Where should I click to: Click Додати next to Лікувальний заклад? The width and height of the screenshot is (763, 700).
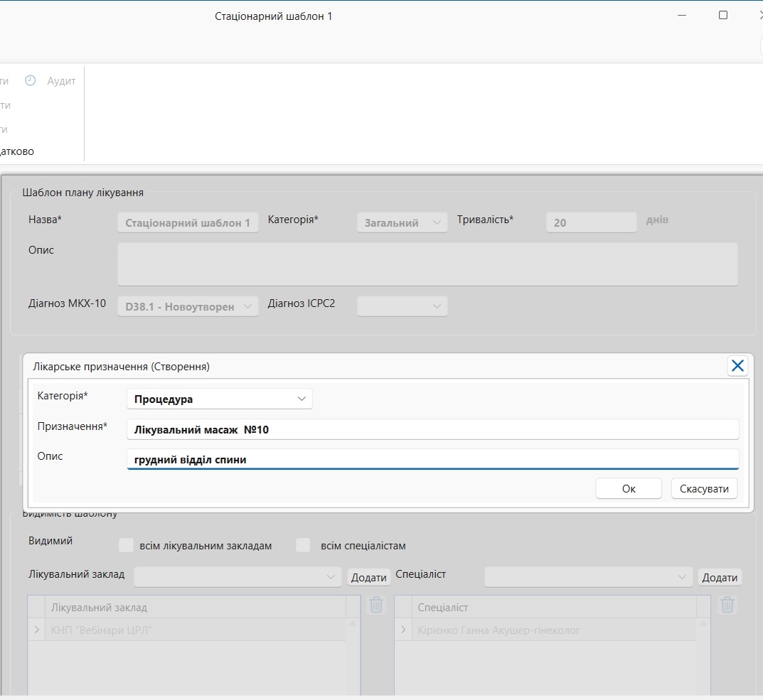(x=369, y=577)
